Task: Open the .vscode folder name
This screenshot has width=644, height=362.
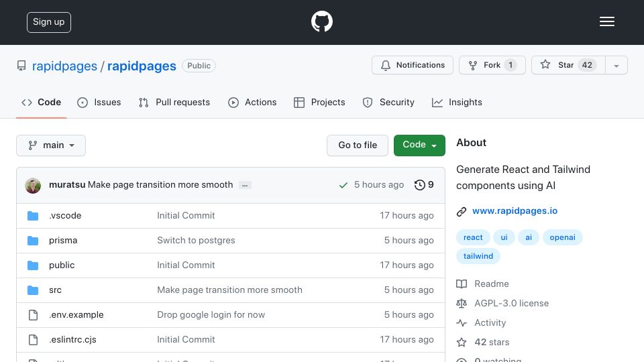Action: [x=65, y=216]
